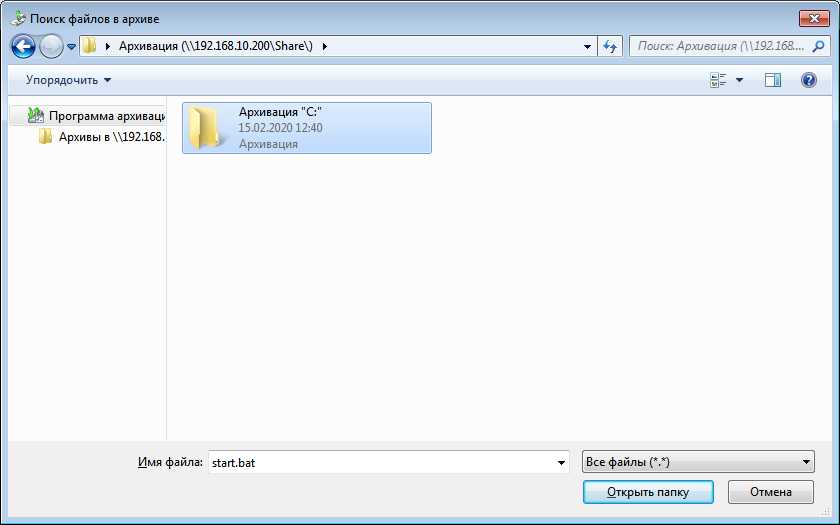Click the change view icon
840x525 pixels.
(718, 80)
